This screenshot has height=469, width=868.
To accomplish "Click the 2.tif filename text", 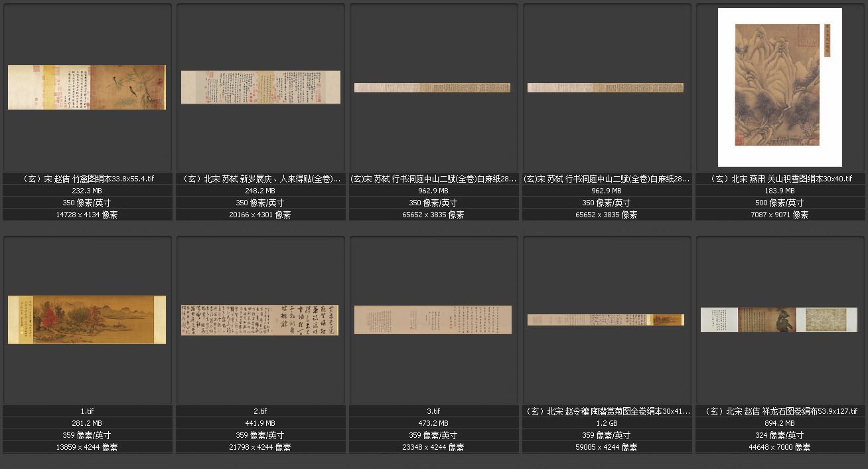I will click(x=260, y=411).
